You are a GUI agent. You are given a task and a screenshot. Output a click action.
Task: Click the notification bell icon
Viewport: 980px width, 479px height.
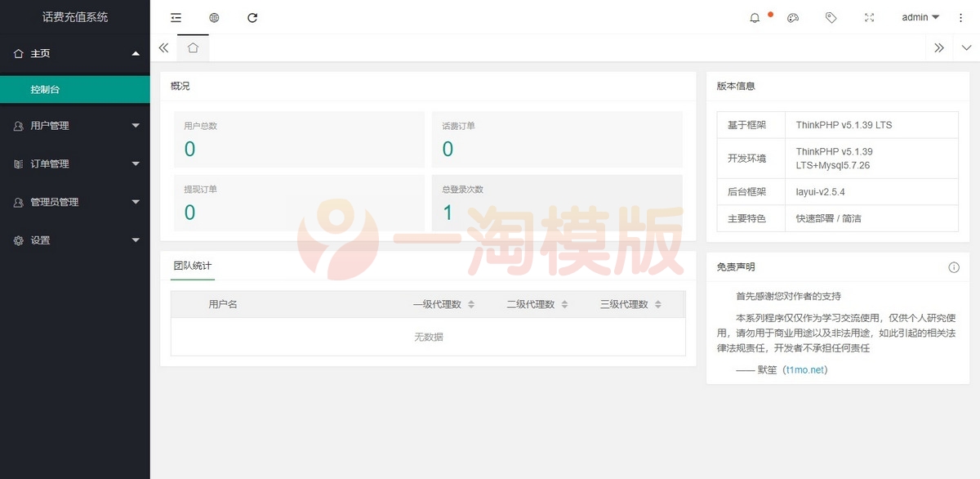(x=754, y=17)
